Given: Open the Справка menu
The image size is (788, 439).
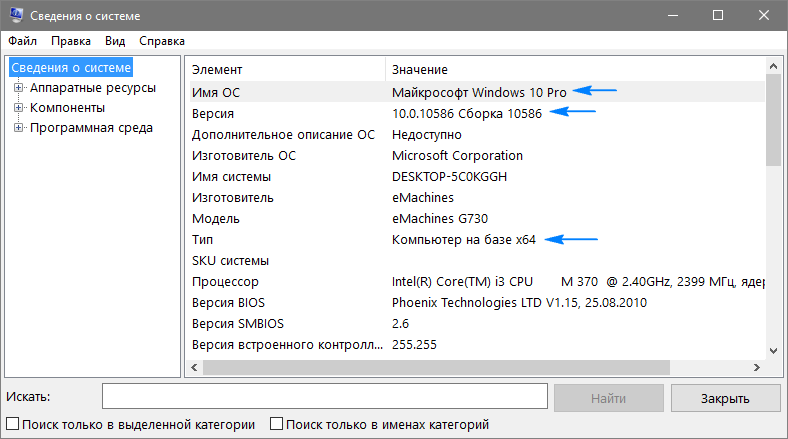Looking at the screenshot, I should (x=162, y=41).
